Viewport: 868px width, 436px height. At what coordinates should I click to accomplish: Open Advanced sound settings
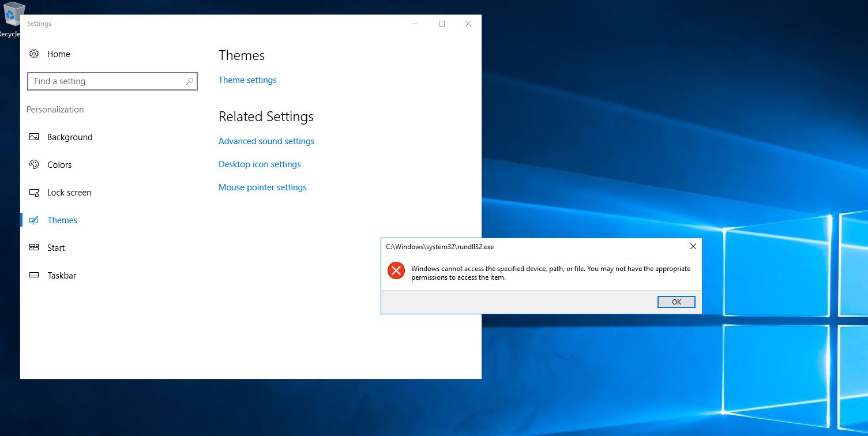(x=266, y=141)
